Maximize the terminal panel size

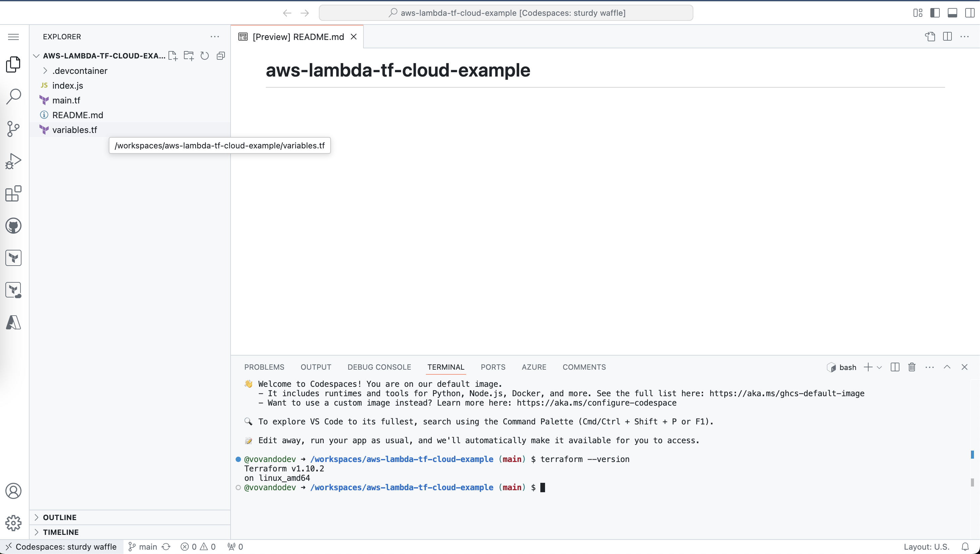click(x=947, y=367)
